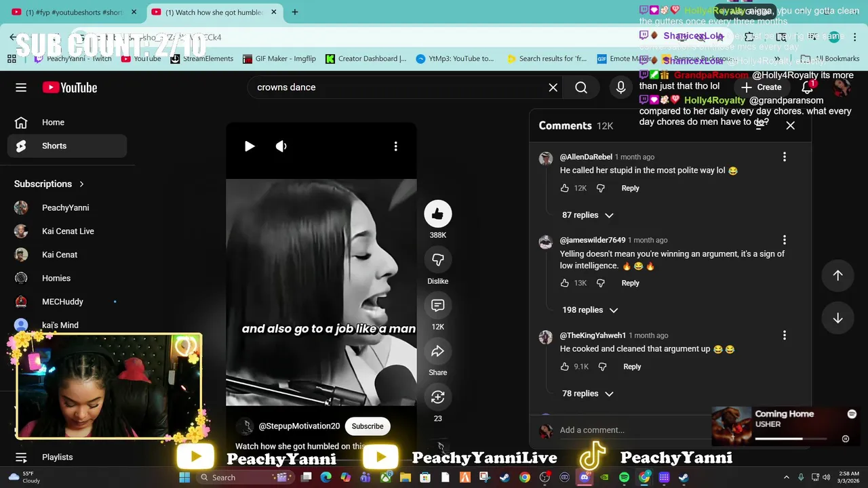
Task: Reply to AllenDaRebel's comment
Action: tap(630, 188)
